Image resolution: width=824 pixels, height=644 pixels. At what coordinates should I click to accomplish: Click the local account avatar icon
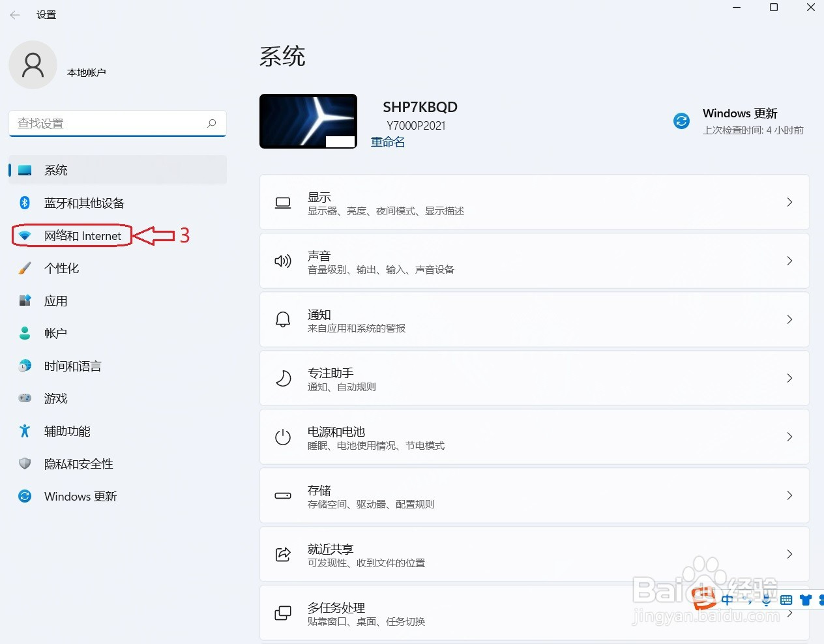click(33, 65)
